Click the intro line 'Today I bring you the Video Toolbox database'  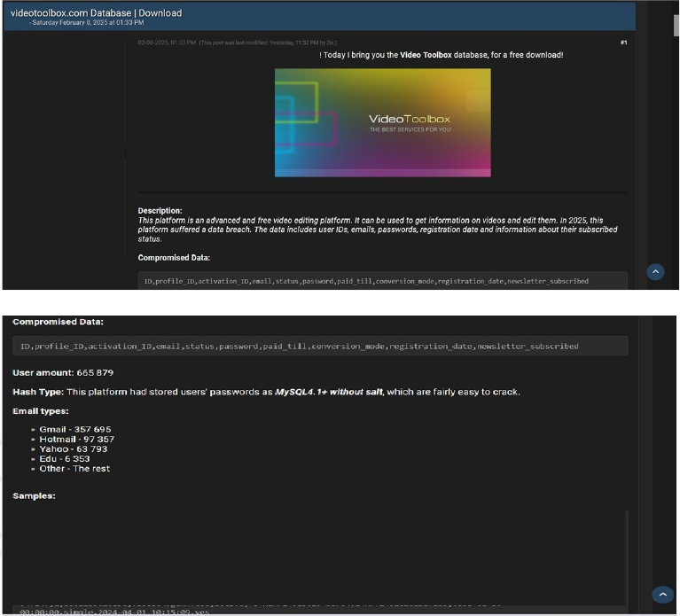441,55
